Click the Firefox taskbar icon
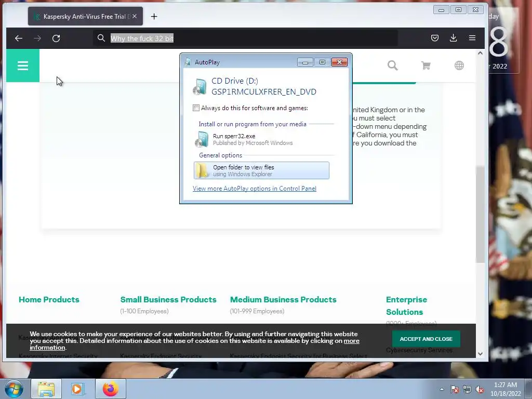 (111, 389)
